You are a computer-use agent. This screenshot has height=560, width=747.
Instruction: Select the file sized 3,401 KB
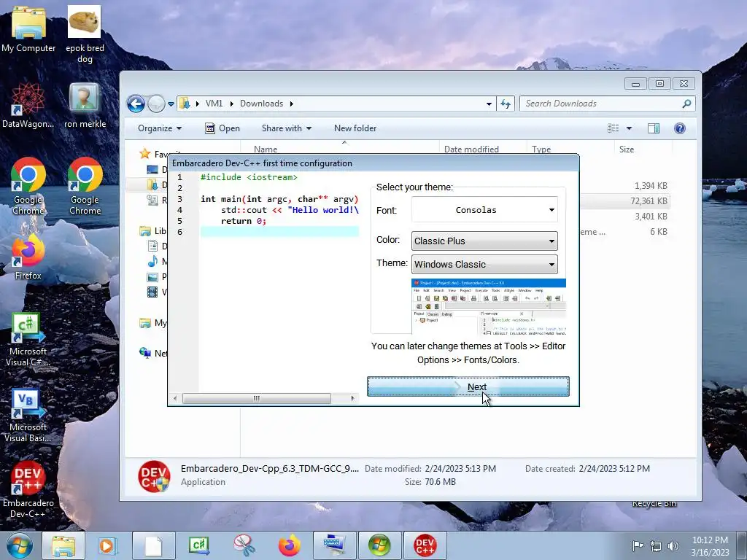pos(624,216)
